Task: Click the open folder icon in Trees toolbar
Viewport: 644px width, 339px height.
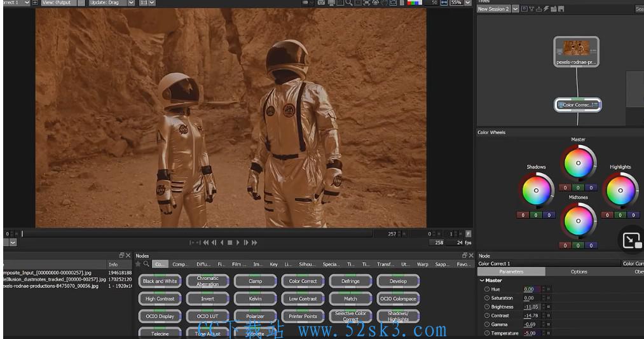Action: (553, 9)
